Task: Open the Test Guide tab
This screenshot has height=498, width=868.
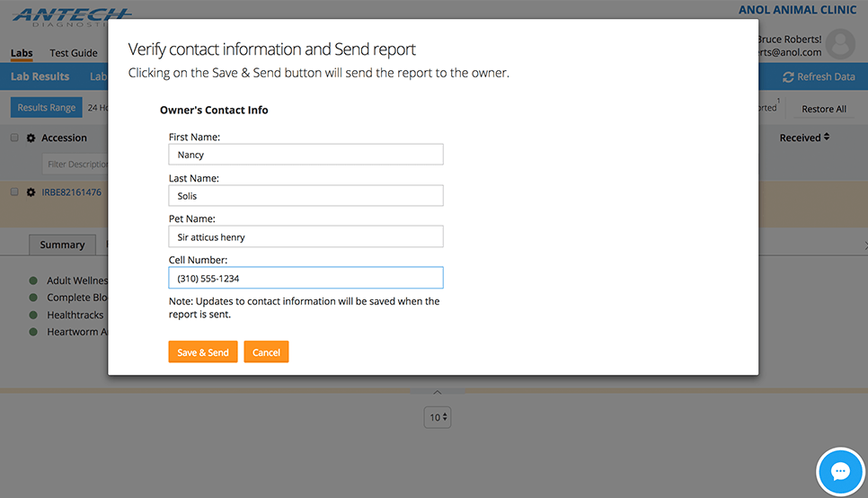Action: pyautogui.click(x=74, y=53)
